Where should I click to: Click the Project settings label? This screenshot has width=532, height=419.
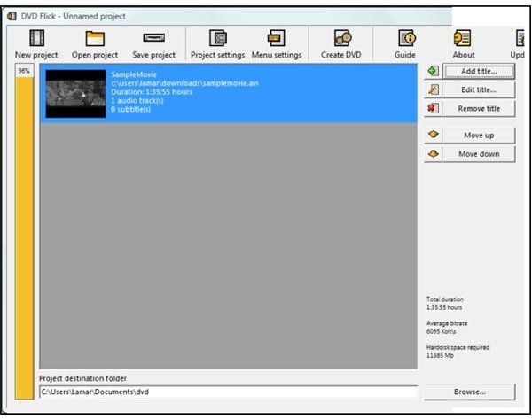click(217, 55)
